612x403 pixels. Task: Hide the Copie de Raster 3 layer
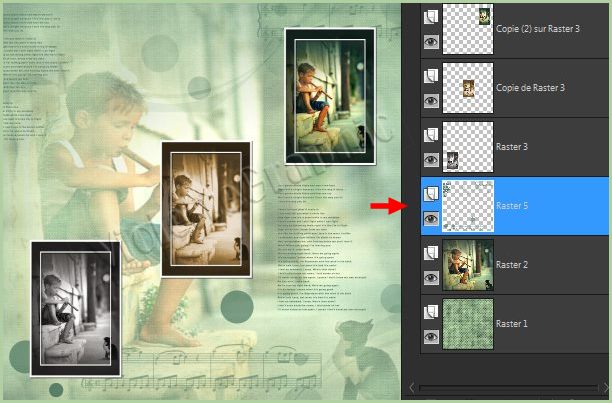[430, 100]
